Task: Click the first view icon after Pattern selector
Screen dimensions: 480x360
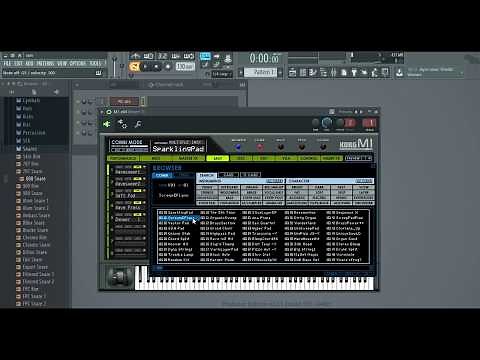Action: [x=292, y=72]
